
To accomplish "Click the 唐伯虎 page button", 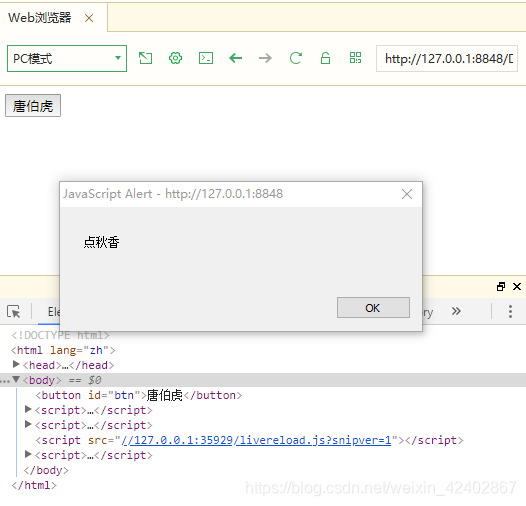I will (x=33, y=106).
